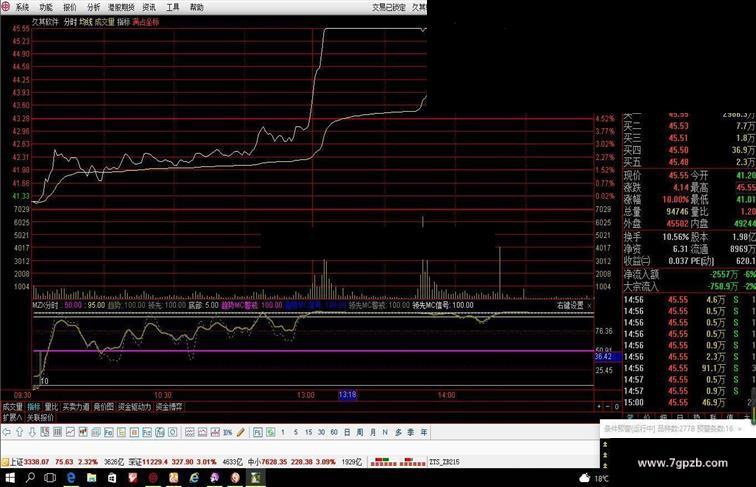Switch to the 资金博弈 tab
Screen dimensions: 756x487
[x=169, y=407]
